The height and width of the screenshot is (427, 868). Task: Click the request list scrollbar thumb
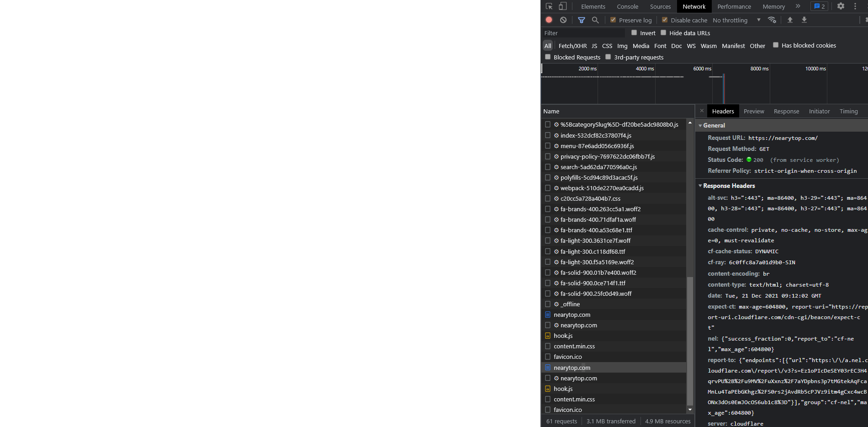[x=690, y=341]
